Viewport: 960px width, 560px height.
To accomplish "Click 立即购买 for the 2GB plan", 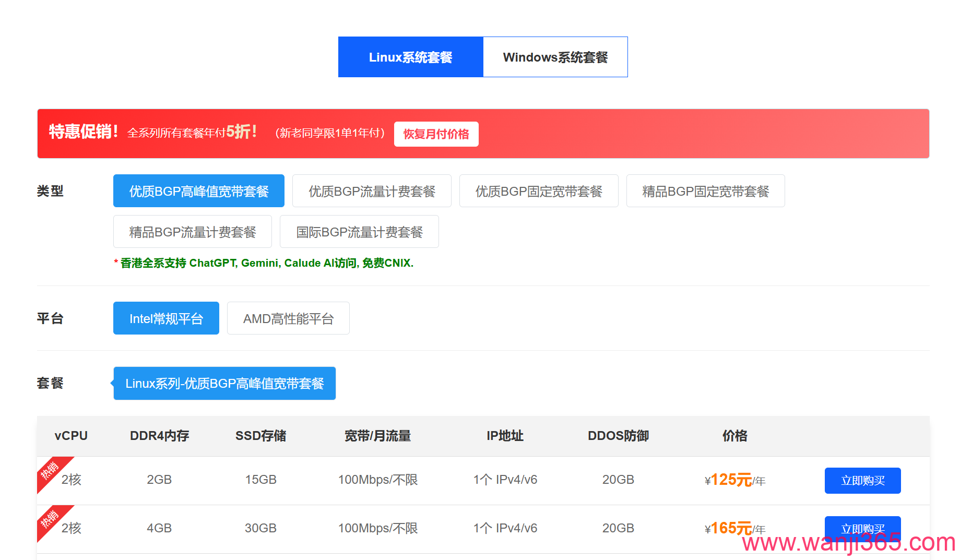I will 862,480.
